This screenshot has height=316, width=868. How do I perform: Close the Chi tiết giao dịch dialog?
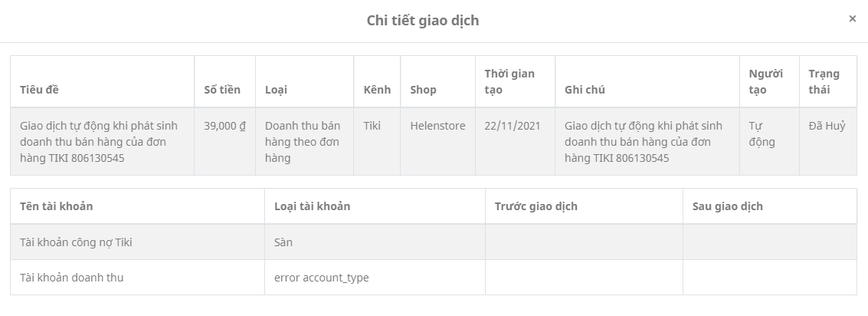point(852,19)
